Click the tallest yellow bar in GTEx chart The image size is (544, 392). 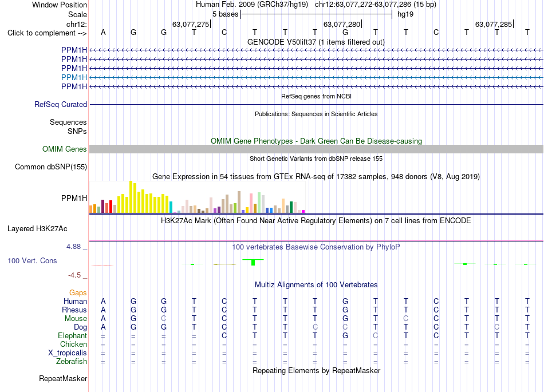pos(131,197)
